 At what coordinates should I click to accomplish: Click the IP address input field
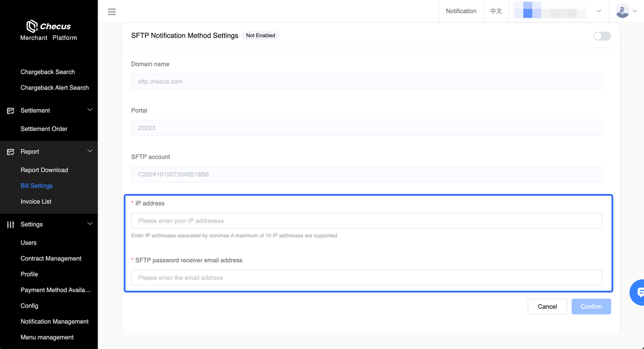click(366, 221)
